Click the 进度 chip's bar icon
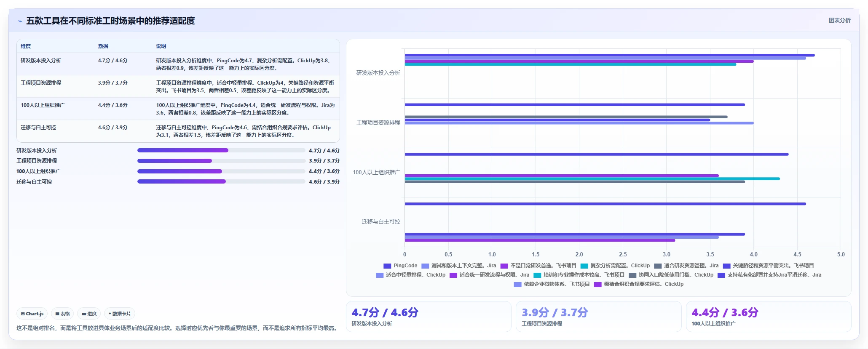Screen dimensions: 868x349 click(84, 314)
